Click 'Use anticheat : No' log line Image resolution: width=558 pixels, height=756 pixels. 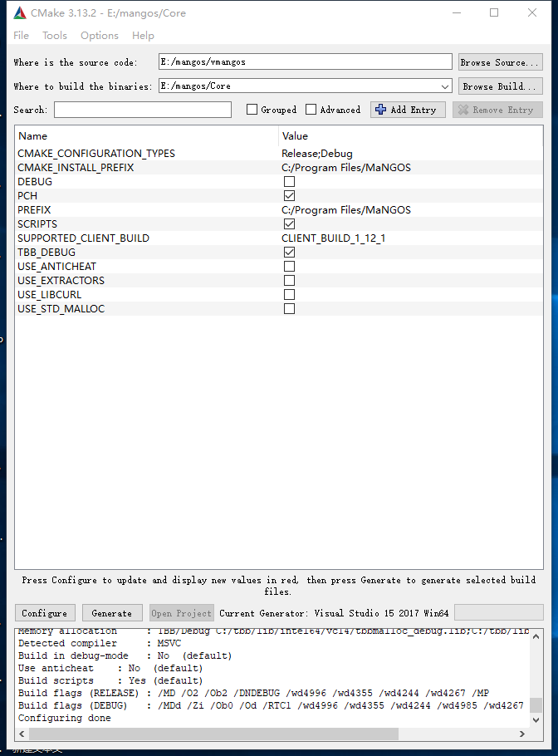[x=110, y=668]
